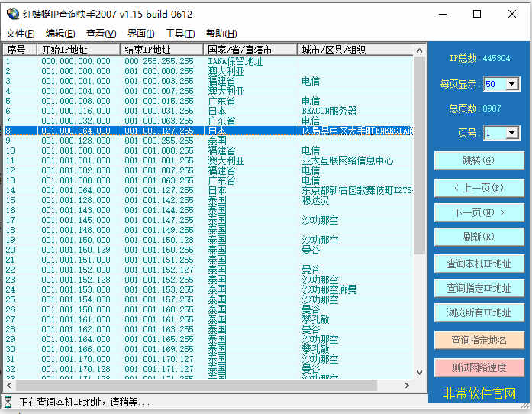Screen dimensions: 532x414
Task: Click the app icon in title bar
Action: 13,14
